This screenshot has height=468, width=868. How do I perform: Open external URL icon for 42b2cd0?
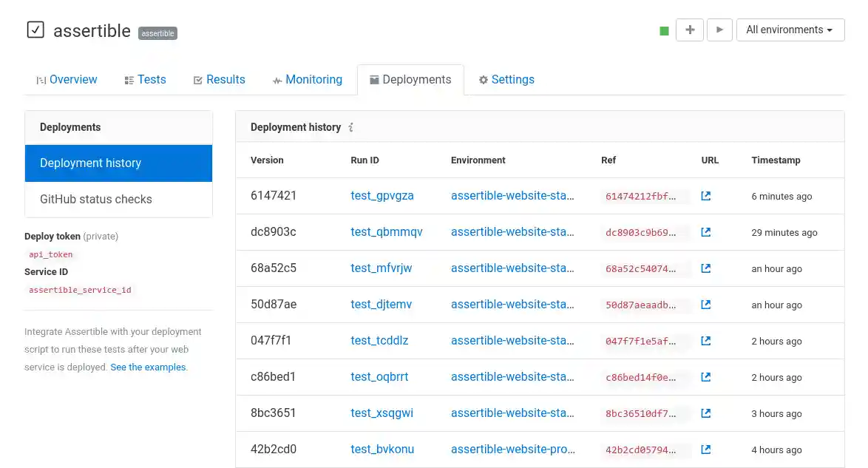click(706, 450)
